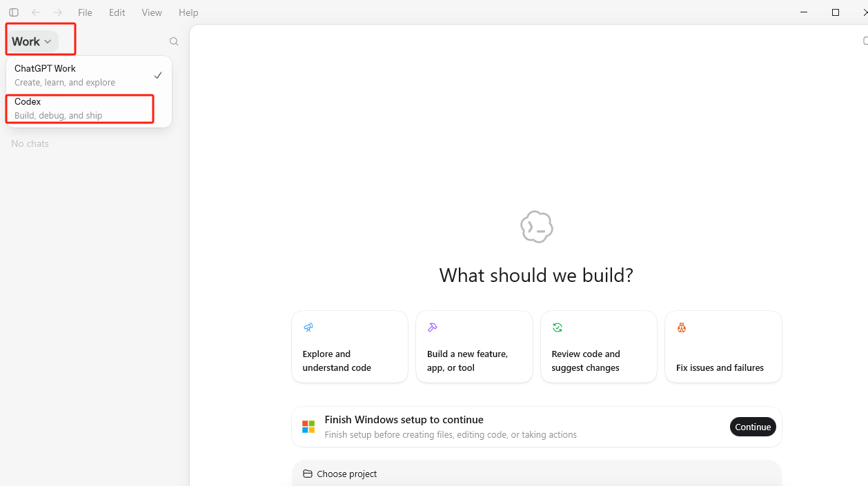Choose Fix issues and failures card

pyautogui.click(x=723, y=347)
